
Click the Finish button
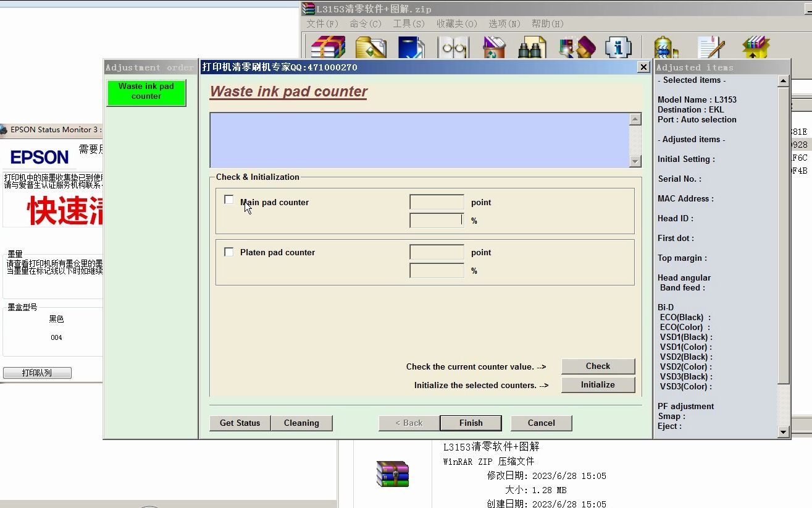[471, 423]
